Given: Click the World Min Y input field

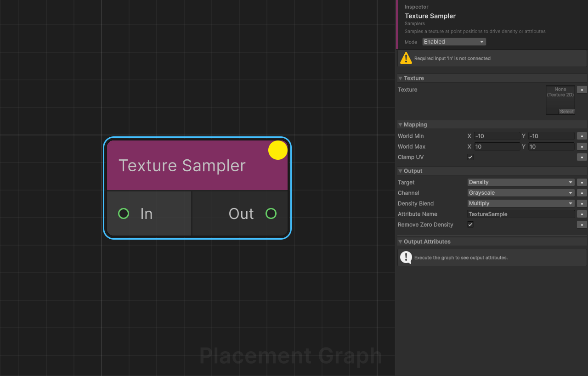Looking at the screenshot, I should (551, 136).
